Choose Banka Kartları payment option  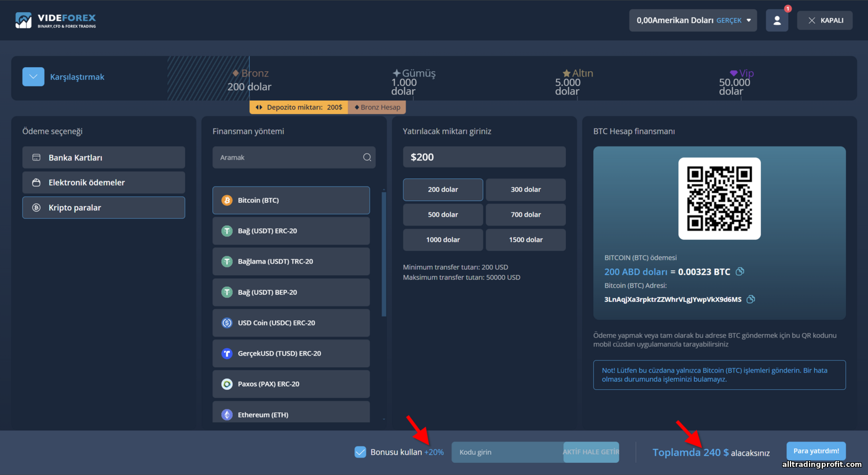pyautogui.click(x=104, y=158)
